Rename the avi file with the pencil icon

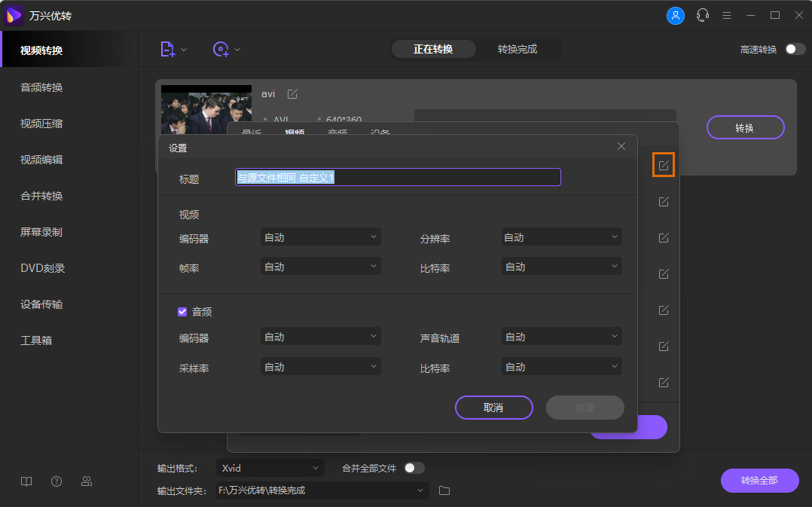coord(292,93)
